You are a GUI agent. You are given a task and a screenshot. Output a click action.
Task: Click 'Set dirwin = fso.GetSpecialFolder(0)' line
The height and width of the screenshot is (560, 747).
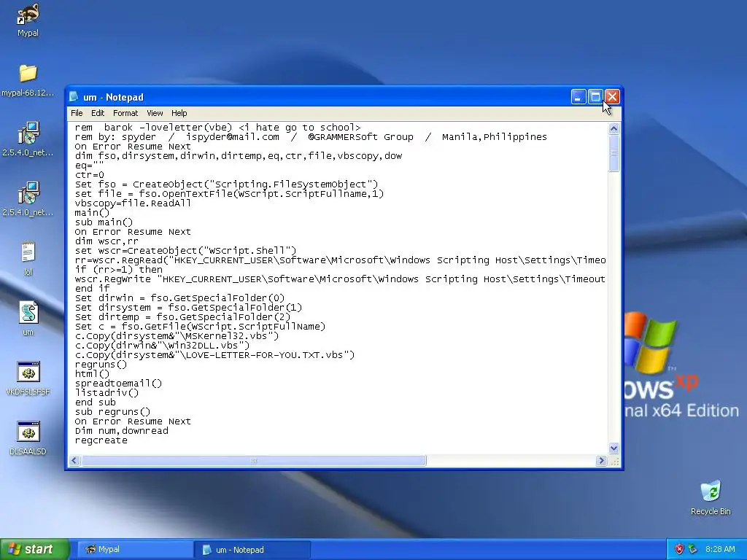pos(179,298)
